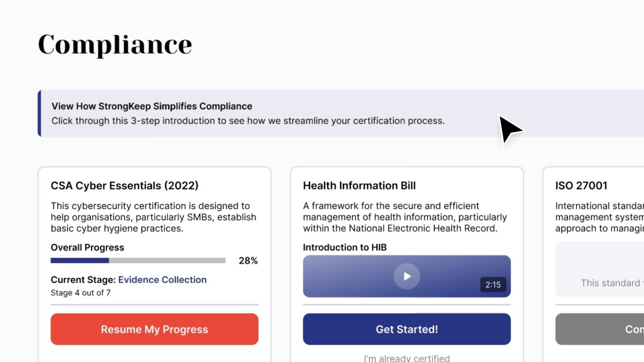Select the HIB video thumbnail area
The height and width of the screenshot is (362, 644).
point(352,276)
